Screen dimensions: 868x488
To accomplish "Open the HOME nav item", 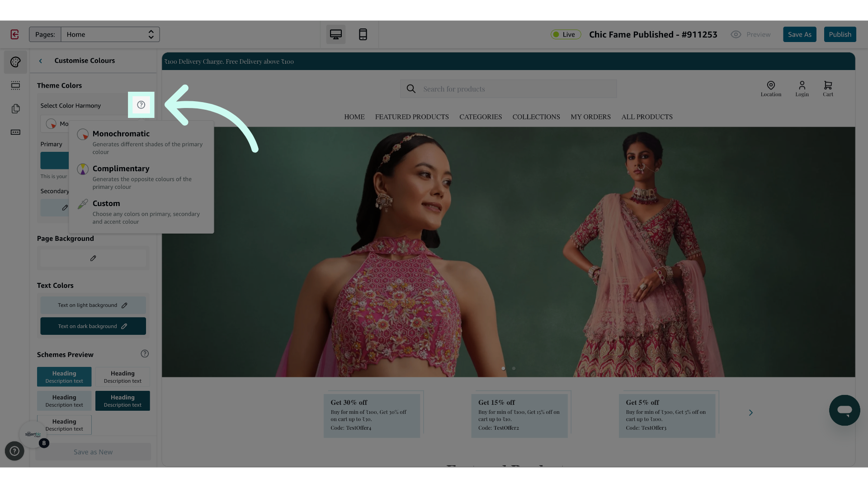I will (x=354, y=117).
